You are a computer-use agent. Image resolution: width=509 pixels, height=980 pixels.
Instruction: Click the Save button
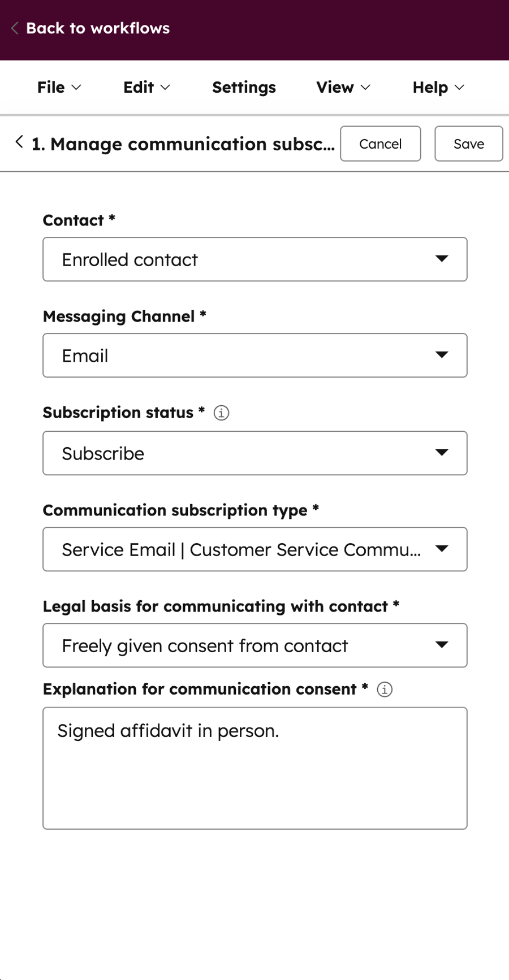(x=468, y=144)
